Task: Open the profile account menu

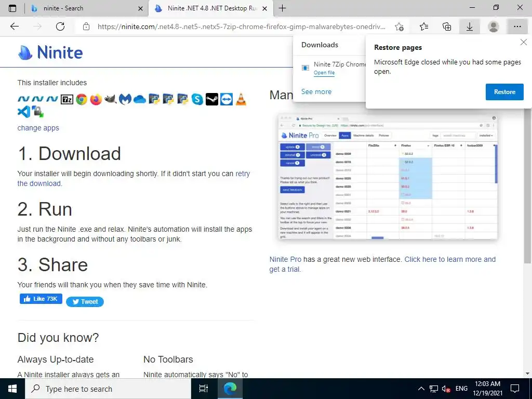Action: (x=494, y=26)
